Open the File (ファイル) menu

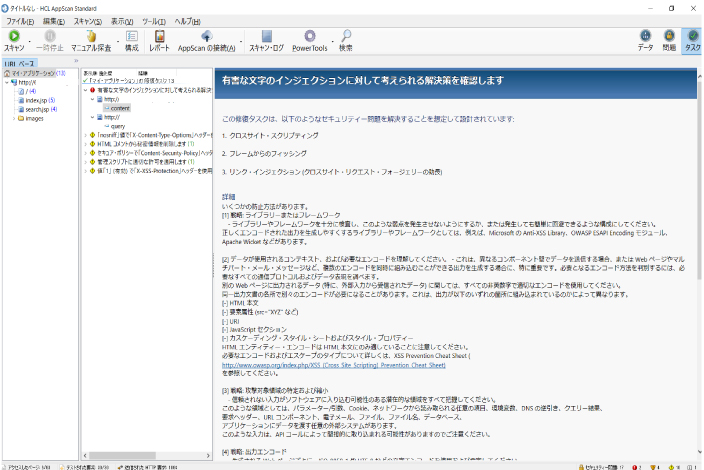tap(20, 21)
